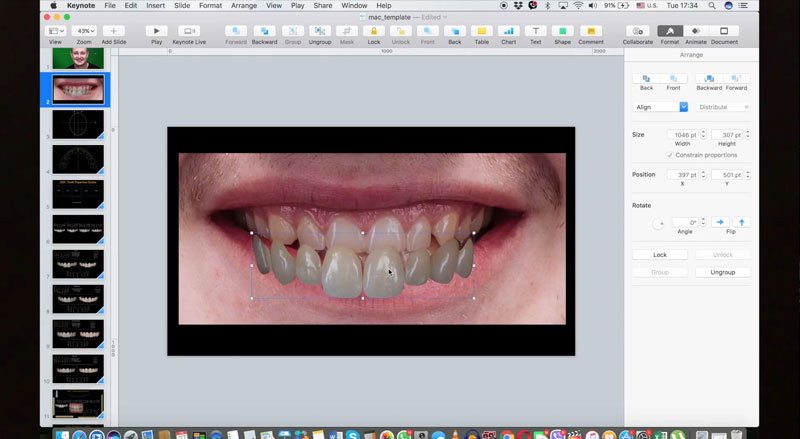Open the Zoom percentage dropdown
This screenshot has width=800, height=439.
(x=86, y=32)
